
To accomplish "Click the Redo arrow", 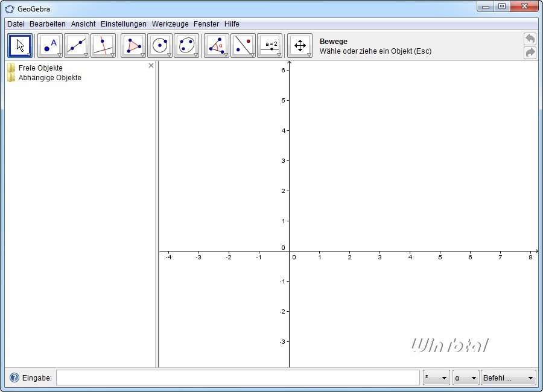I will click(x=530, y=53).
